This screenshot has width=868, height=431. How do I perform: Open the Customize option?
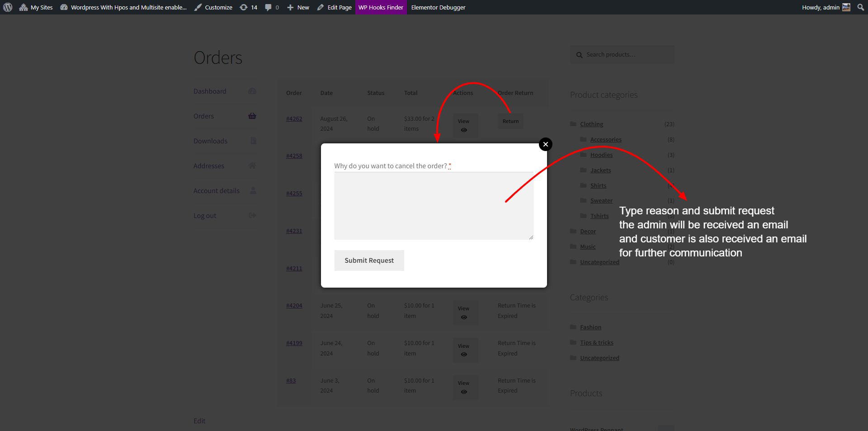click(213, 7)
